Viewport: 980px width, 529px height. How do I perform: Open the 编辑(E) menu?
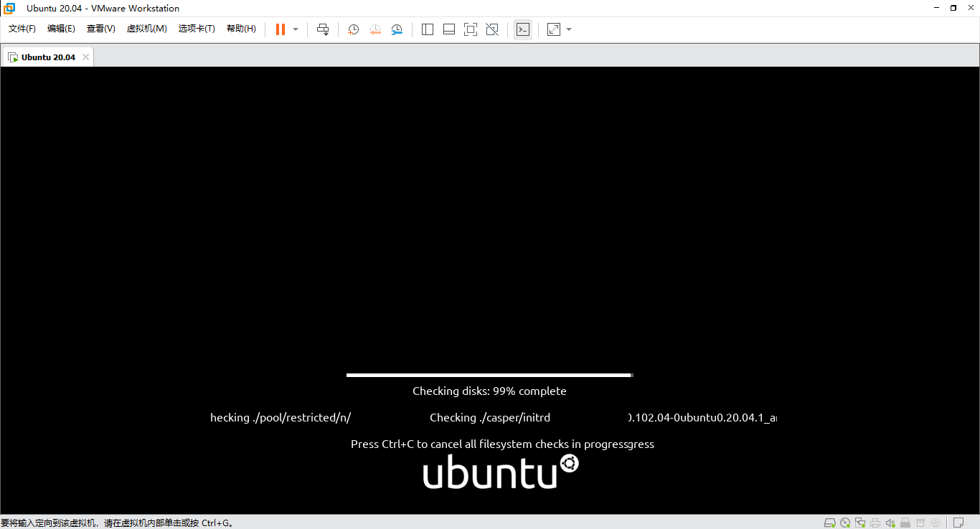tap(61, 29)
